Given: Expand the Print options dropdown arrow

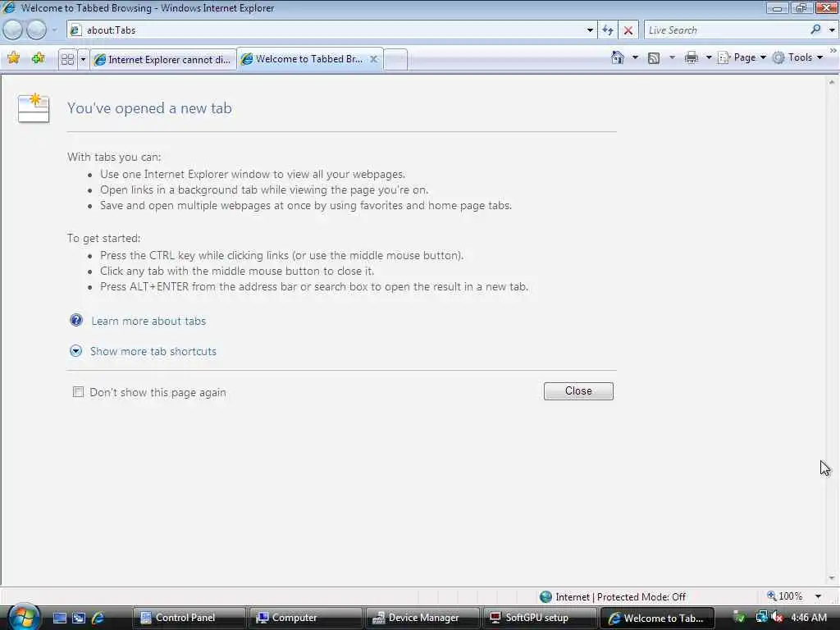Looking at the screenshot, I should tap(708, 57).
